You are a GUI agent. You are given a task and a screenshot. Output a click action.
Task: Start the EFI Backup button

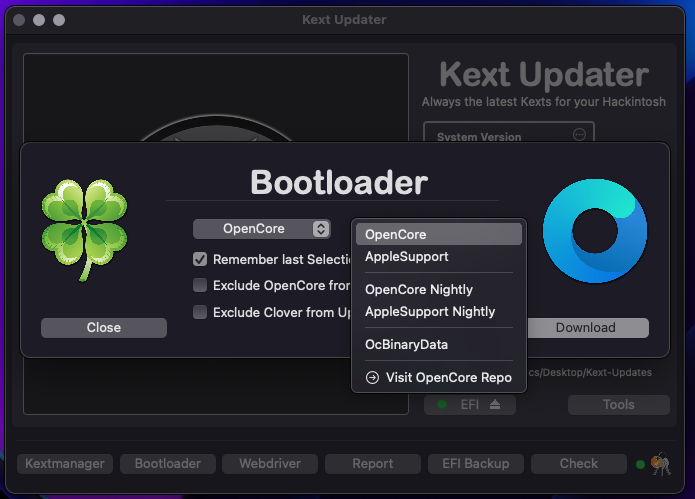pos(476,464)
